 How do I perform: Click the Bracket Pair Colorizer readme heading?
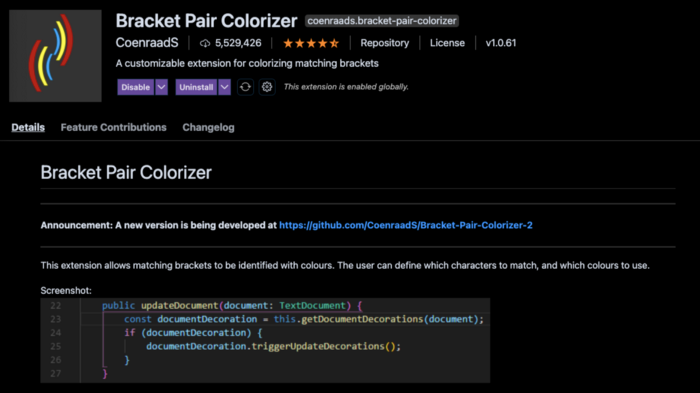coord(126,172)
